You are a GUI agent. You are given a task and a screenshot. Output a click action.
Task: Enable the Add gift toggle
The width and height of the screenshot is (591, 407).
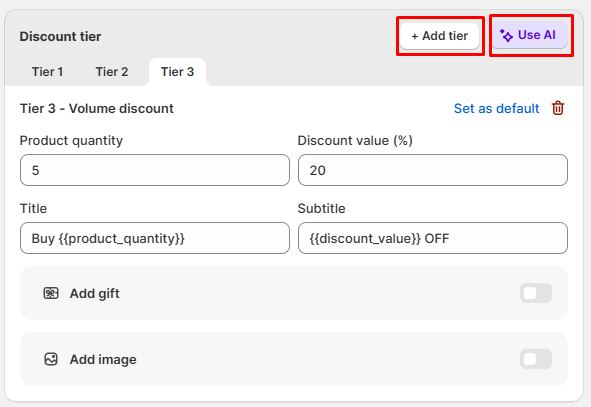(536, 293)
